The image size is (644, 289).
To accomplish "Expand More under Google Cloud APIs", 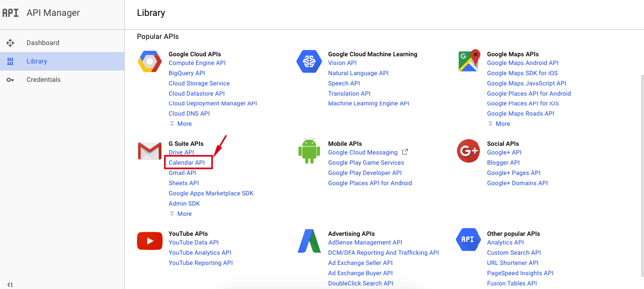I will pyautogui.click(x=180, y=124).
